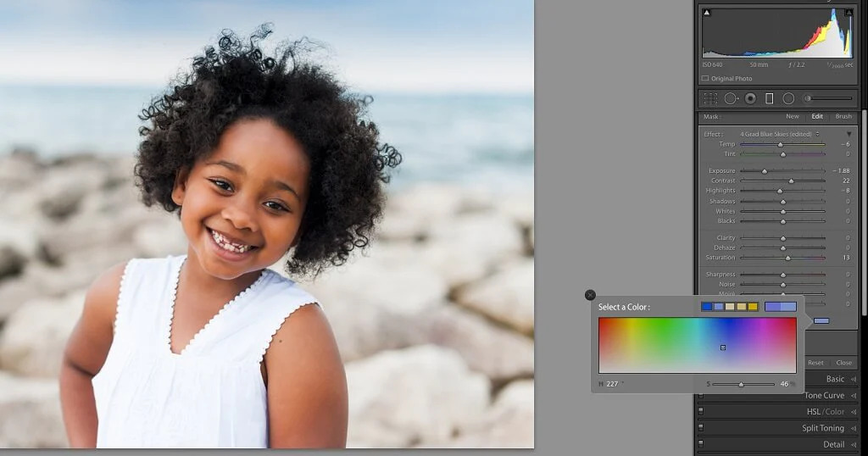Select the Color label in HSL panel header

(x=835, y=412)
